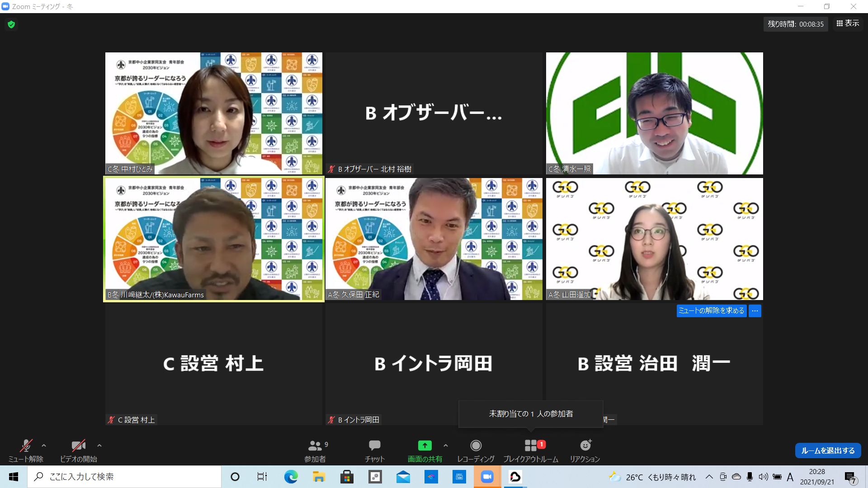Screen dimensions: 868x488
Task: Launch Microsoft Edge from taskbar
Action: [x=291, y=477]
